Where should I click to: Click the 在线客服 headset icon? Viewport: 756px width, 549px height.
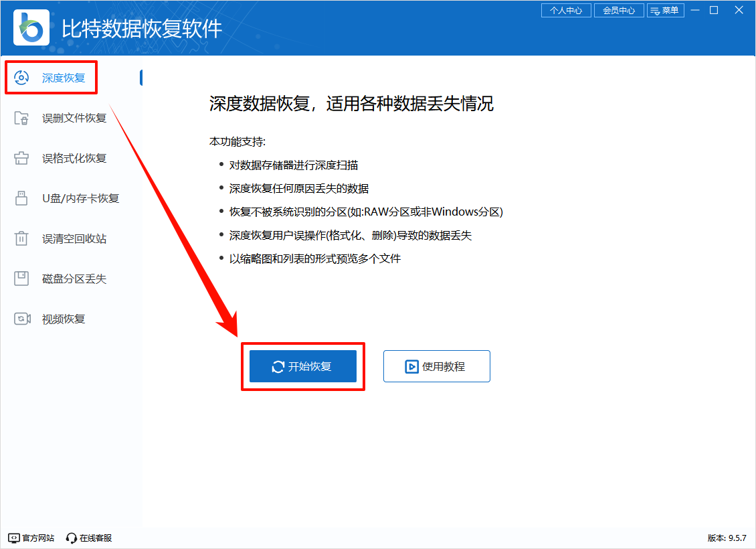[x=71, y=538]
